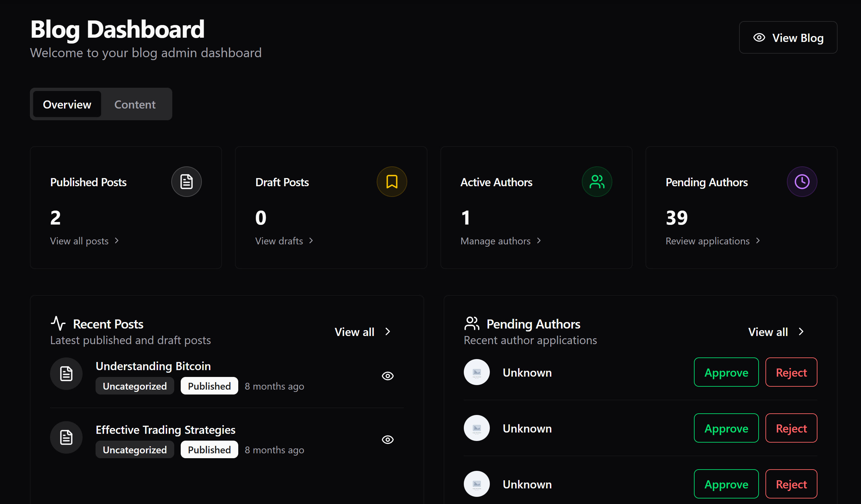Select the Overview tab

tap(67, 104)
